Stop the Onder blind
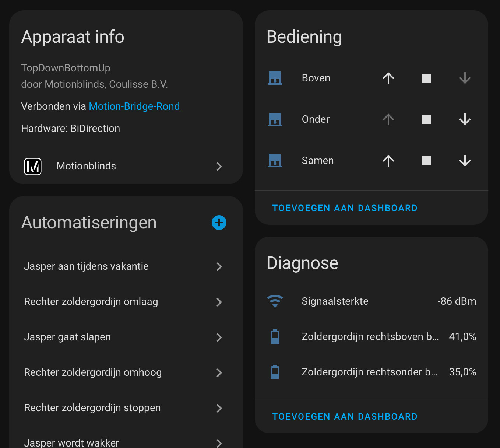 coord(427,119)
